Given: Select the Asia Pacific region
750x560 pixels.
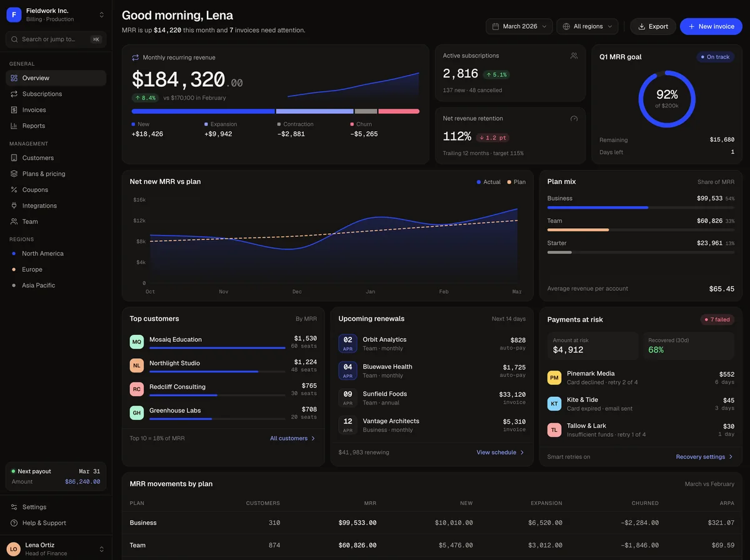Looking at the screenshot, I should click(x=56, y=286).
